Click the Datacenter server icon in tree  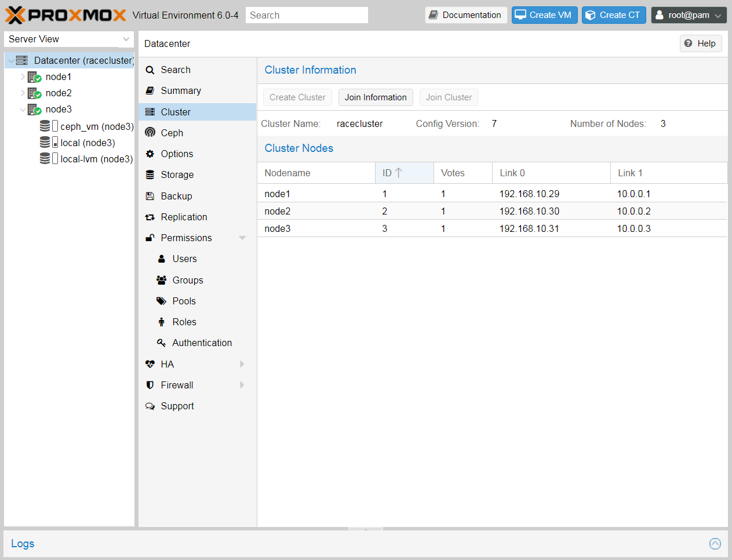pos(22,60)
